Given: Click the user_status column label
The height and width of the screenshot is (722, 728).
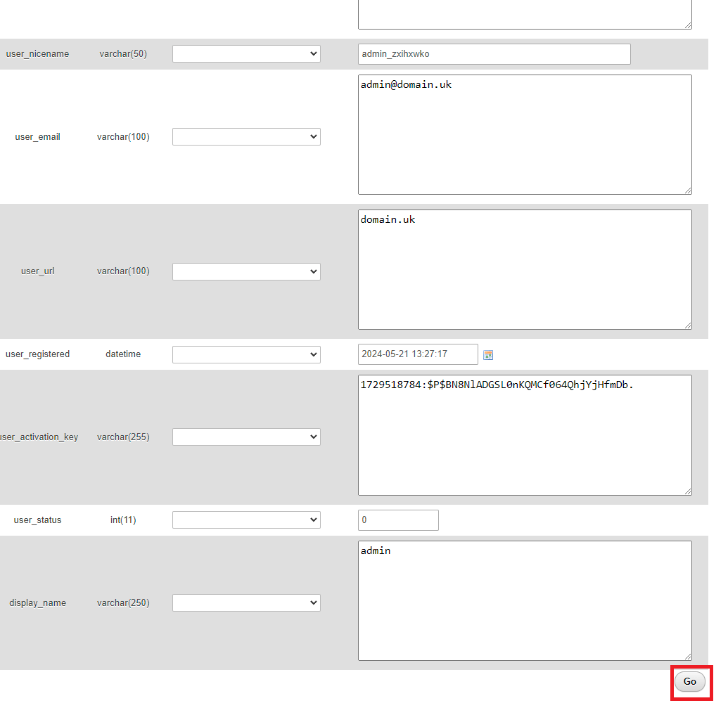Looking at the screenshot, I should [37, 520].
